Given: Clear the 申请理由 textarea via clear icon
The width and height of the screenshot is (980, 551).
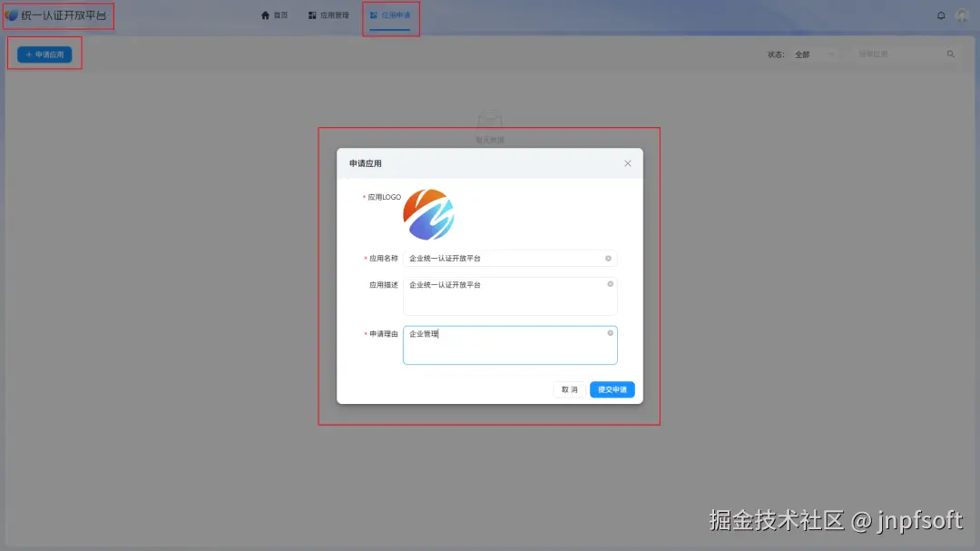Looking at the screenshot, I should coord(610,333).
